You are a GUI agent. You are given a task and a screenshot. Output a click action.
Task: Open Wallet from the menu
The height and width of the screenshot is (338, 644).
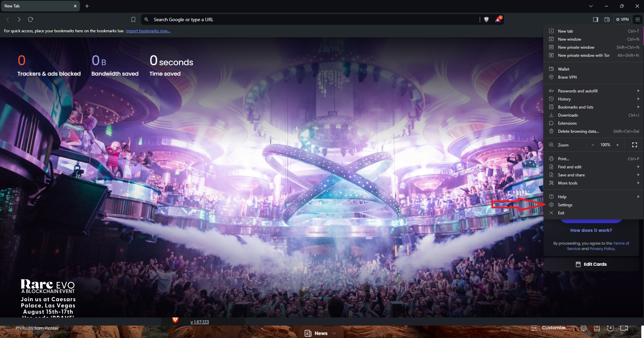point(594,69)
